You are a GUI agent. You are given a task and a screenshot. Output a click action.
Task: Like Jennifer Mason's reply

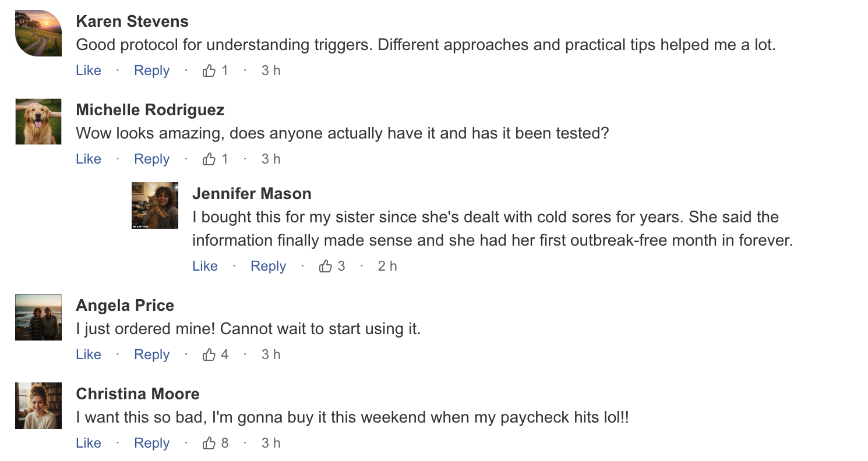click(205, 267)
